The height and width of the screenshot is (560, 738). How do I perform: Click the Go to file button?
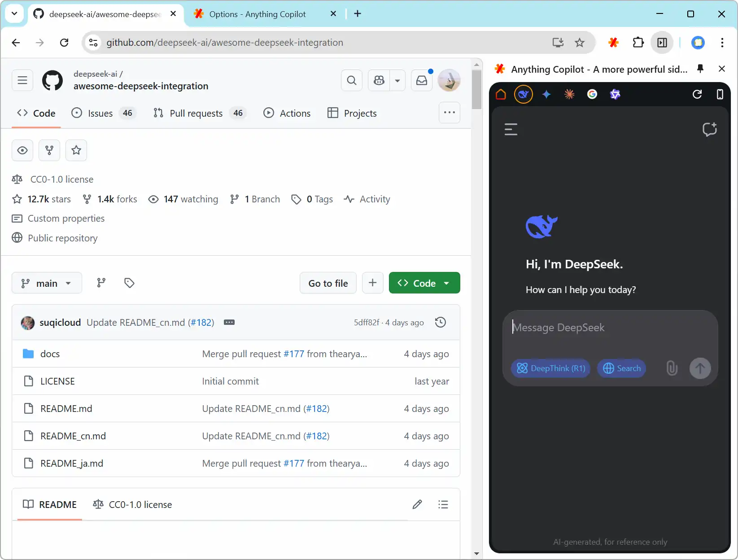tap(328, 283)
